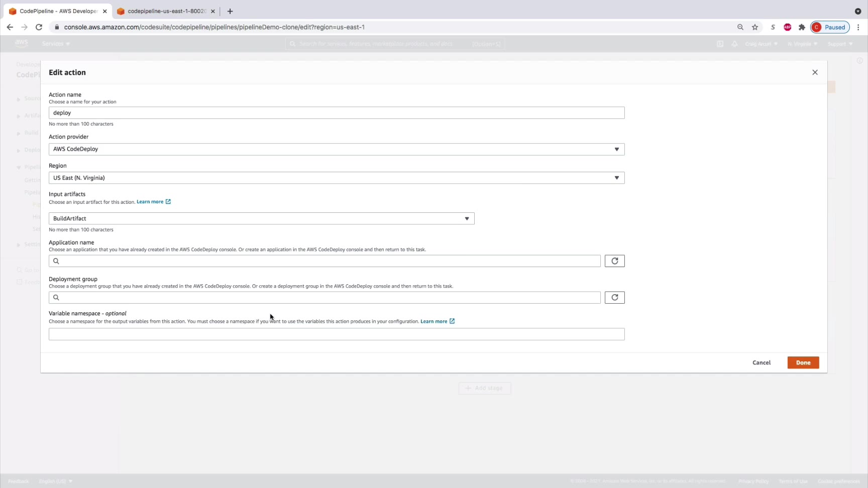Go forward in browser history
This screenshot has height=488, width=868.
point(24,27)
